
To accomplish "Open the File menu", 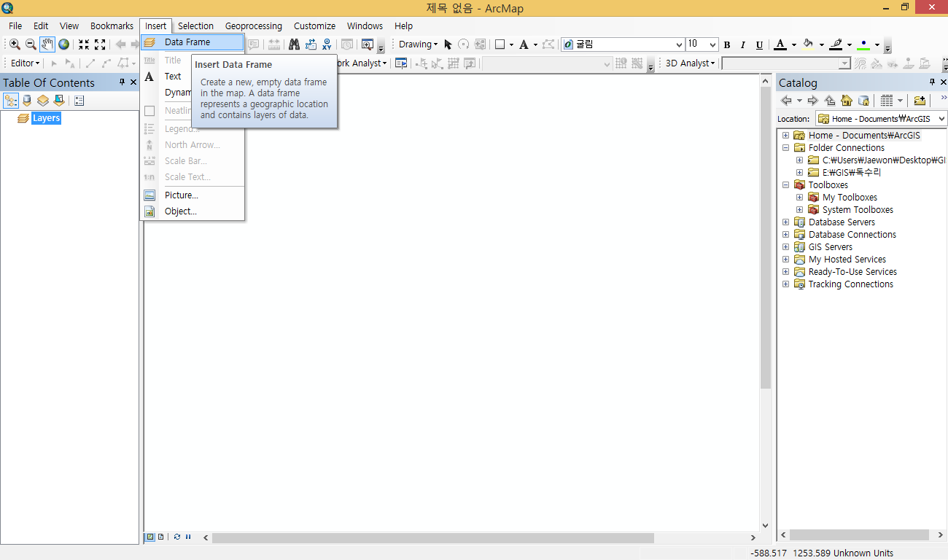I will [15, 26].
